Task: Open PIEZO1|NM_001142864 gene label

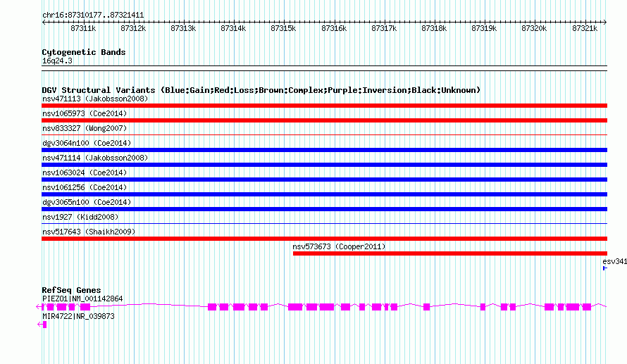Action: (x=82, y=299)
